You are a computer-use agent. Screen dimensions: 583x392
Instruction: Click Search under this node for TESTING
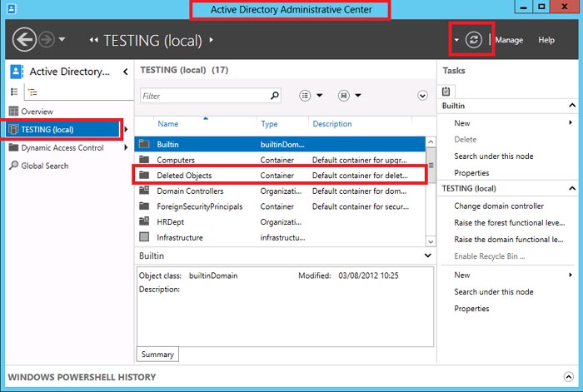point(493,291)
